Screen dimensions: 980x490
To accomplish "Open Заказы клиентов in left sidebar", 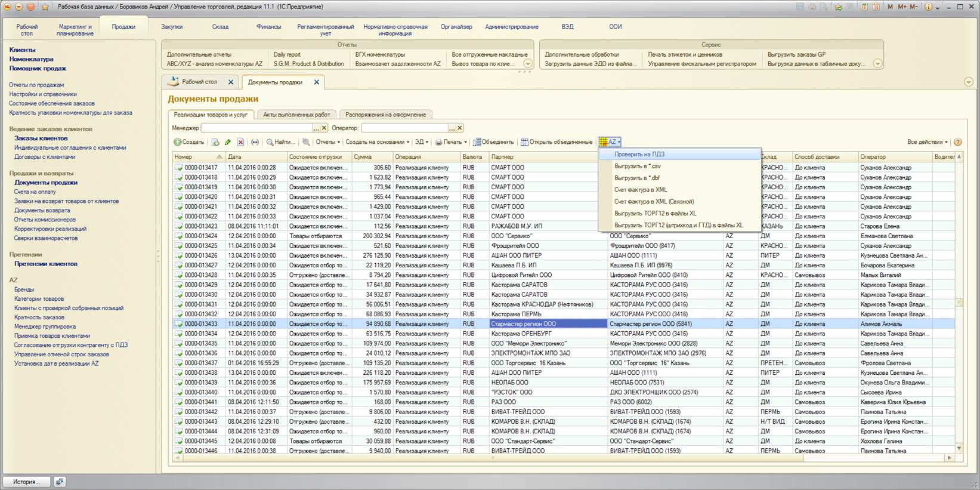I will pos(41,138).
